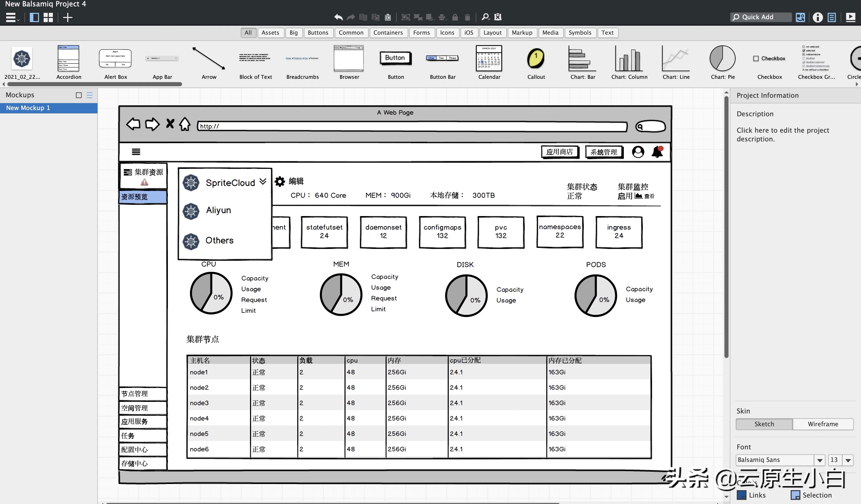
Task: Open the main hamburger menu
Action: [x=11, y=17]
